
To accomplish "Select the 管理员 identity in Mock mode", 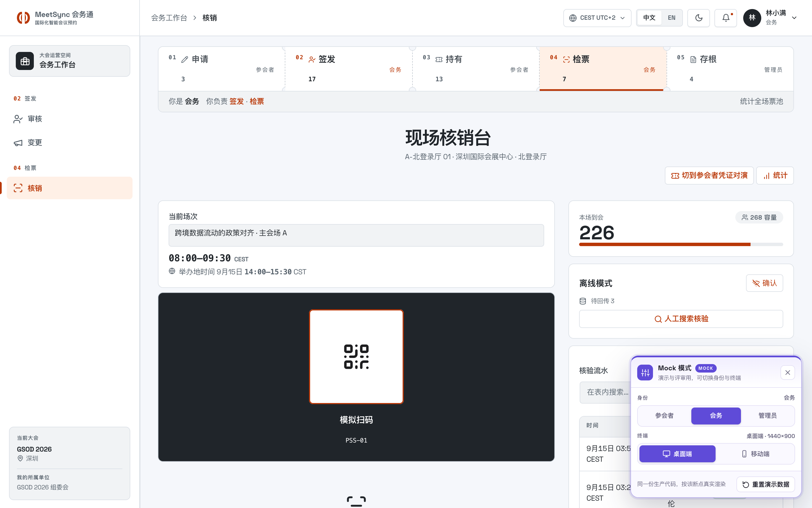I will point(767,416).
